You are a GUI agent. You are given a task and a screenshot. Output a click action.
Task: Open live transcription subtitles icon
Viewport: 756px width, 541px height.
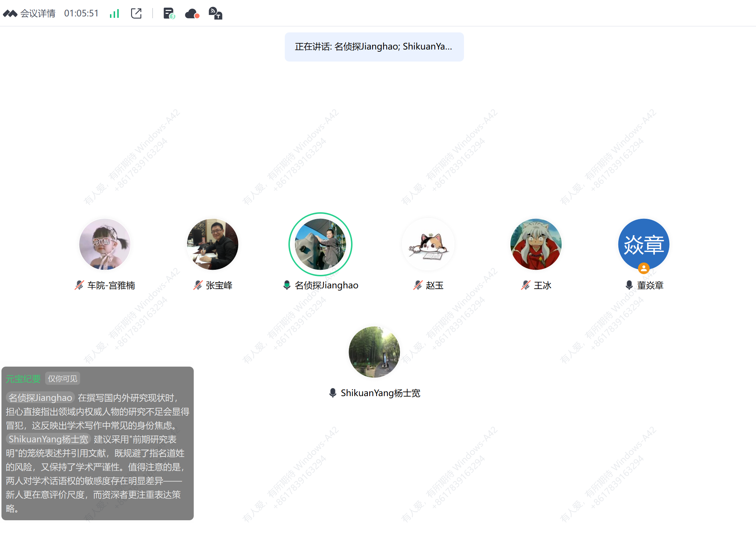[215, 13]
